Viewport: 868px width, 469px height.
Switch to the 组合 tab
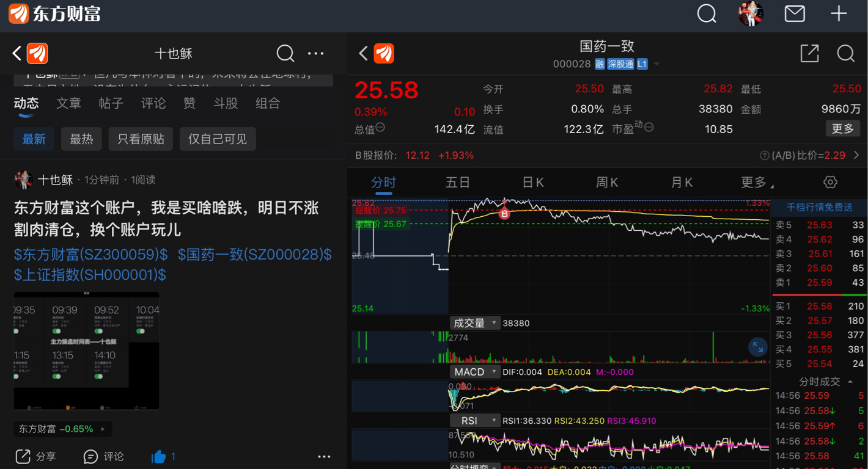click(x=268, y=103)
